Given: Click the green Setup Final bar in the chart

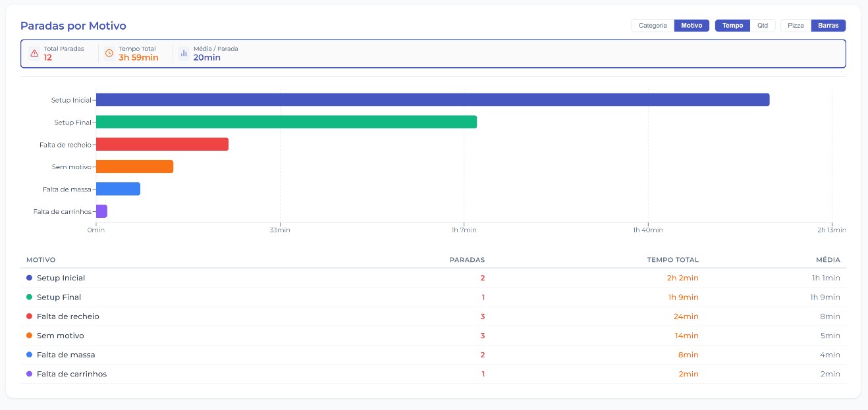Looking at the screenshot, I should [286, 122].
